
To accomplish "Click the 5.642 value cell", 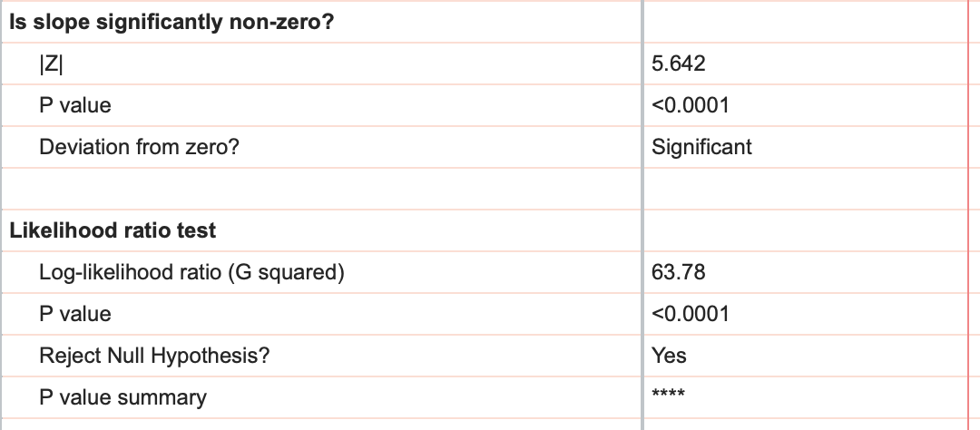I will pyautogui.click(x=679, y=64).
